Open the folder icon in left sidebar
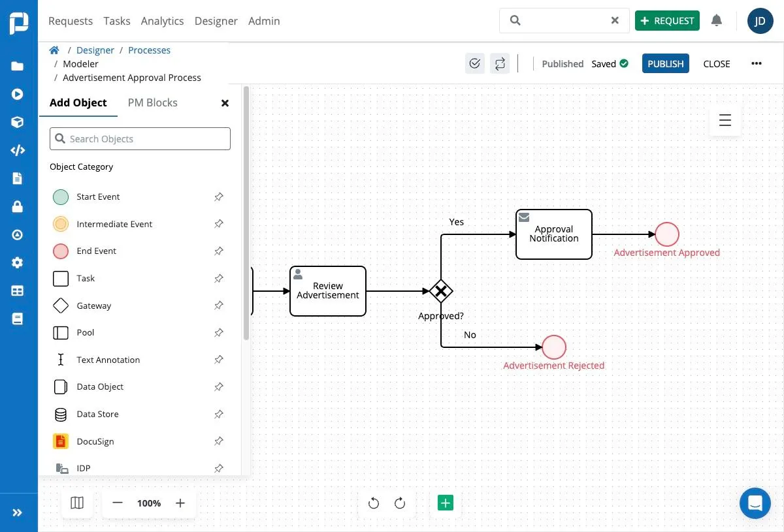 point(18,67)
